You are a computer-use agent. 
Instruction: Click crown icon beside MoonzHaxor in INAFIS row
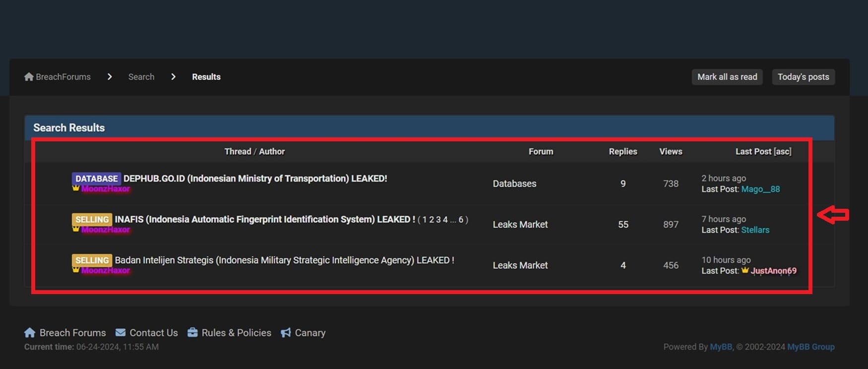tap(76, 229)
